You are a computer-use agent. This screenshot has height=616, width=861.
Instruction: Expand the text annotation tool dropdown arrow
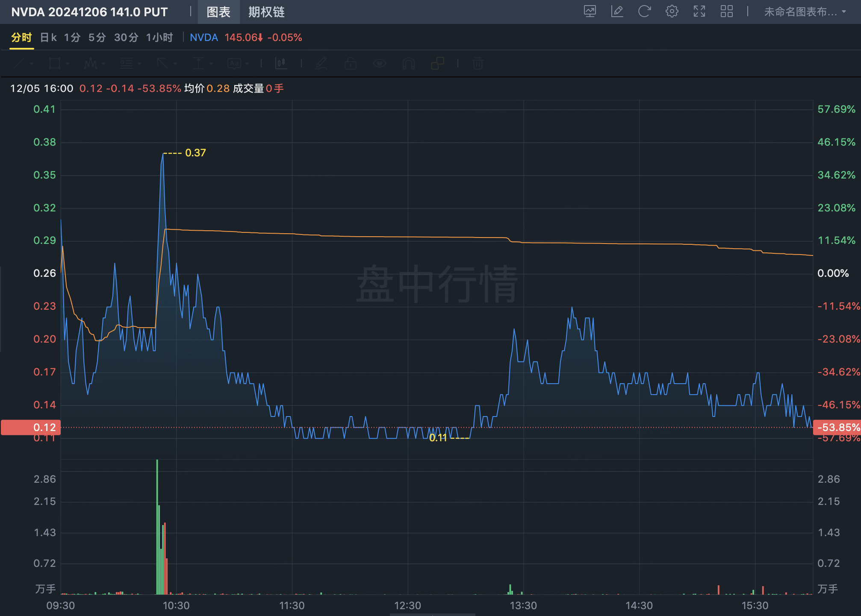click(248, 64)
